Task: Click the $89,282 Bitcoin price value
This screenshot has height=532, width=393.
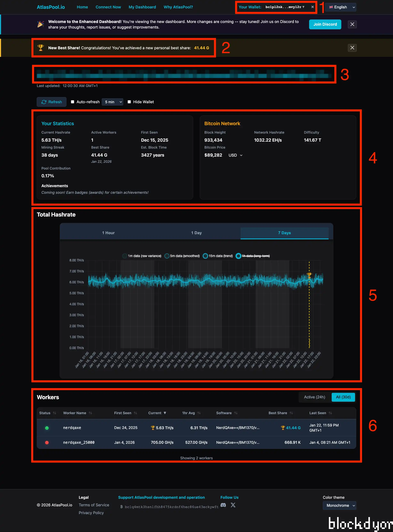Action: point(213,155)
